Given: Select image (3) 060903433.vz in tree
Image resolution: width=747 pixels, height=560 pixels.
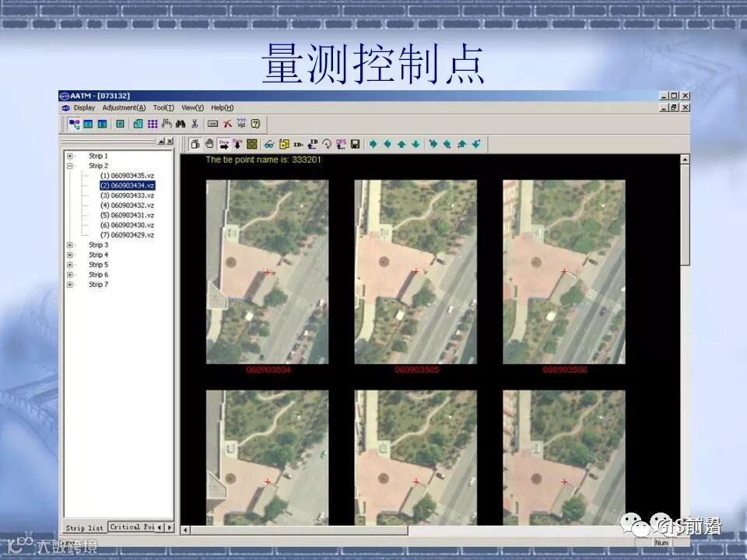Looking at the screenshot, I should click(x=127, y=196).
